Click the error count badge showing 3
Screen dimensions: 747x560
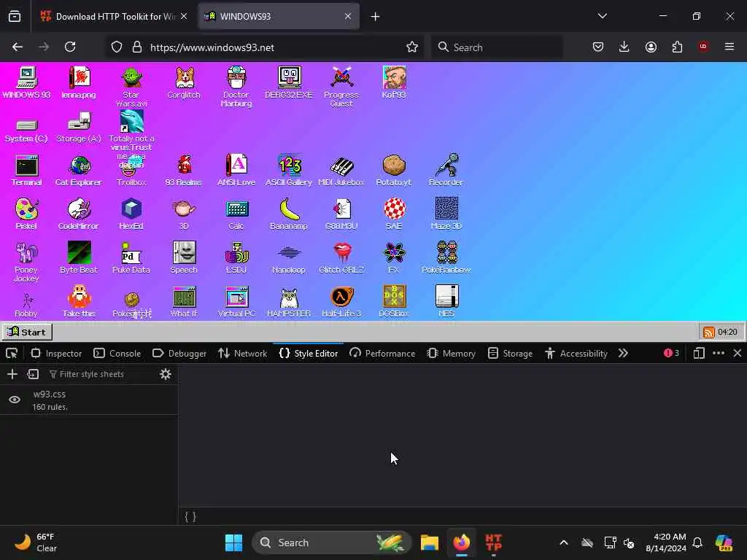click(671, 354)
